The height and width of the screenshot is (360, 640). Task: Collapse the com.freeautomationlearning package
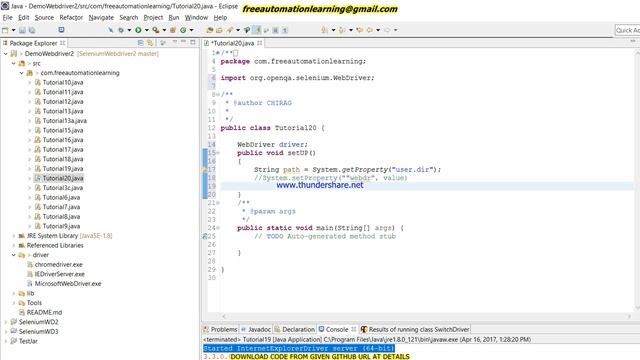[x=22, y=73]
